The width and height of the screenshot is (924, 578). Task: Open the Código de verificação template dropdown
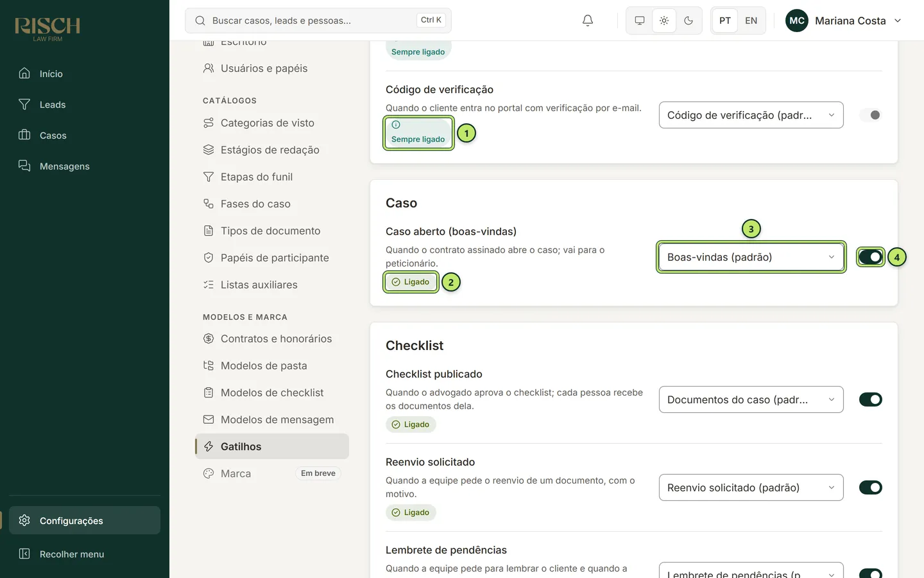point(751,115)
